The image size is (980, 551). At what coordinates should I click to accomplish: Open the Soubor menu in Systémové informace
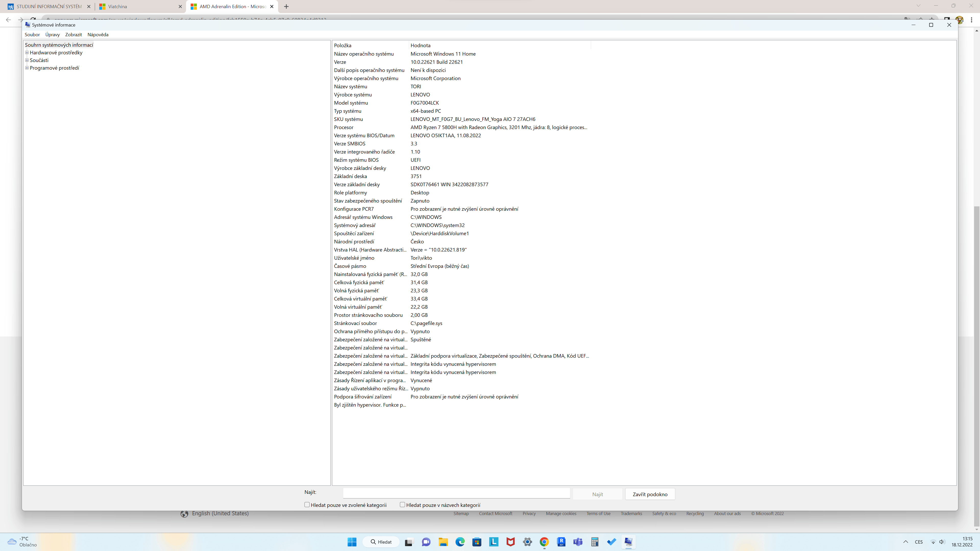[32, 35]
